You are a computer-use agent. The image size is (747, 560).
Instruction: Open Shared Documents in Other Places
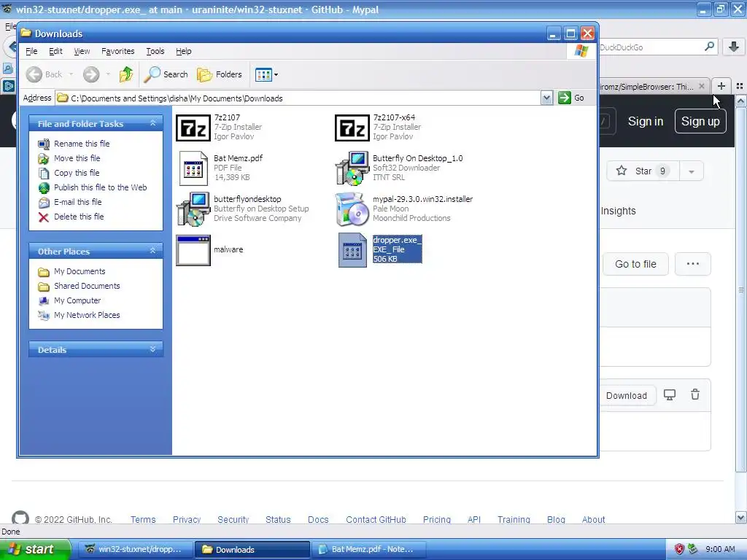[x=87, y=286]
